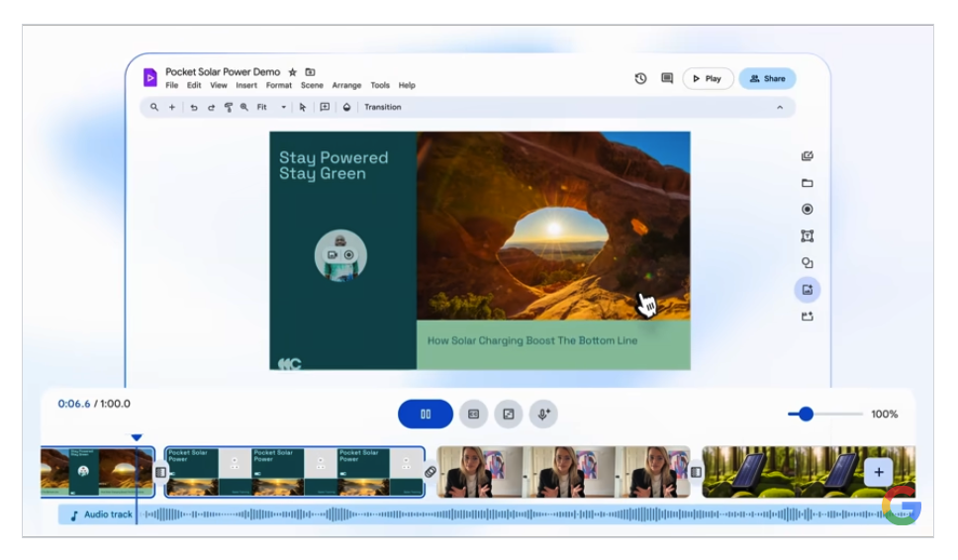Open the Record panel in sidebar
The width and height of the screenshot is (958, 560).
click(807, 210)
